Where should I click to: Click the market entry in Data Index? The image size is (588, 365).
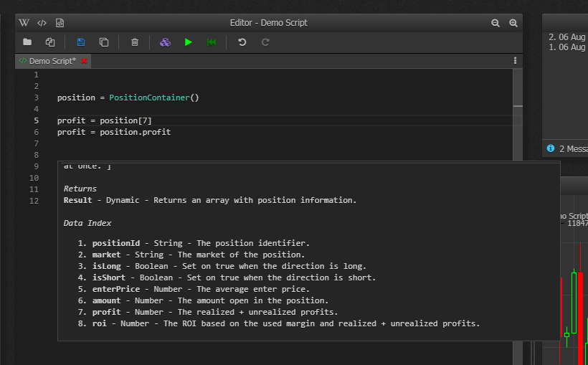pyautogui.click(x=191, y=255)
